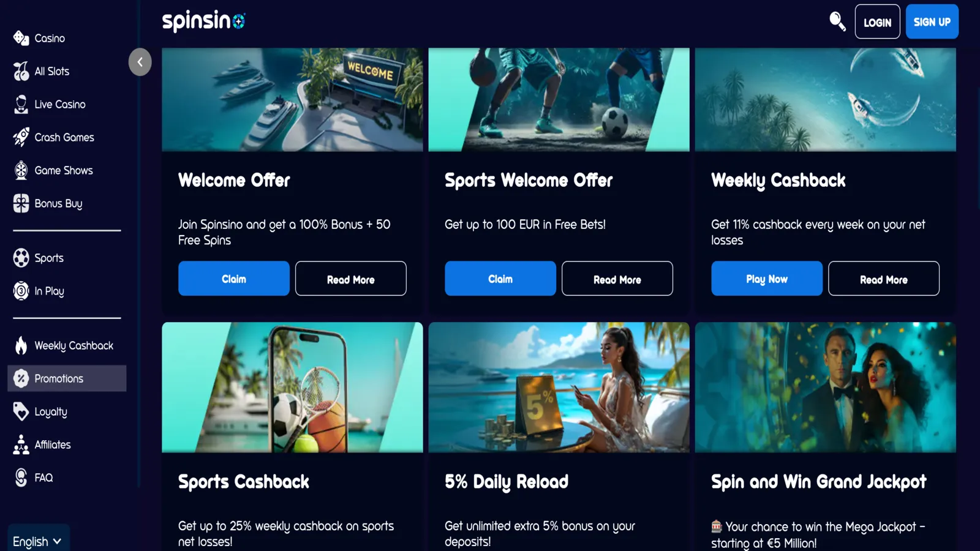
Task: Collapse the sidebar with the arrow button
Action: click(x=140, y=62)
